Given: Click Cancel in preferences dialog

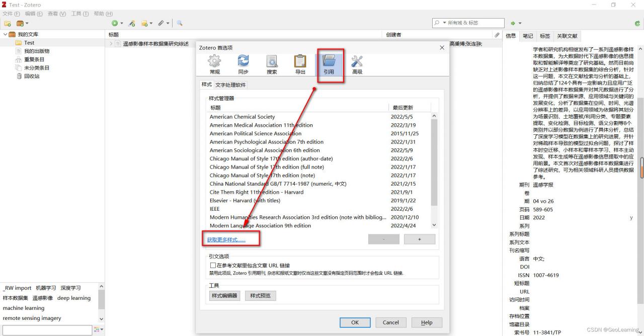Looking at the screenshot, I should [x=390, y=322].
